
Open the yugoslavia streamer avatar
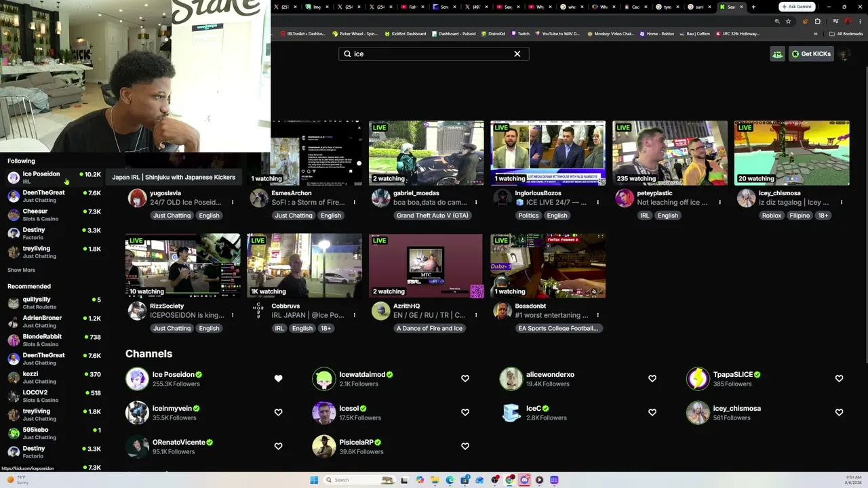pos(137,198)
